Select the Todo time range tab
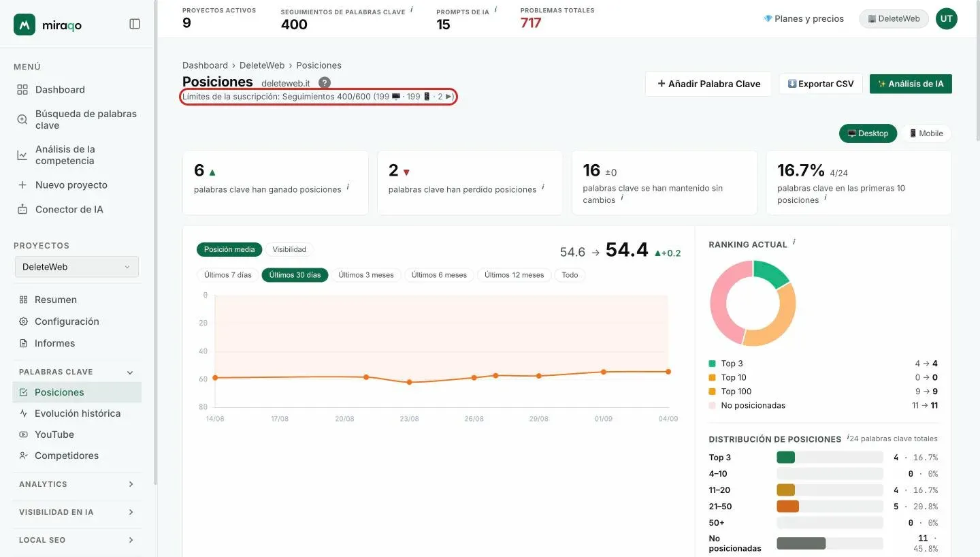980x557 pixels. [570, 275]
